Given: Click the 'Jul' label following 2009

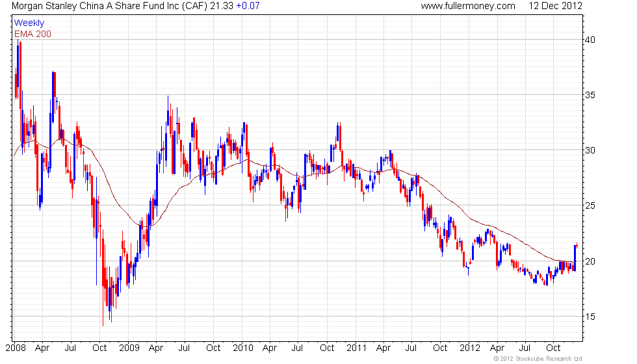Looking at the screenshot, I should pos(184,348).
